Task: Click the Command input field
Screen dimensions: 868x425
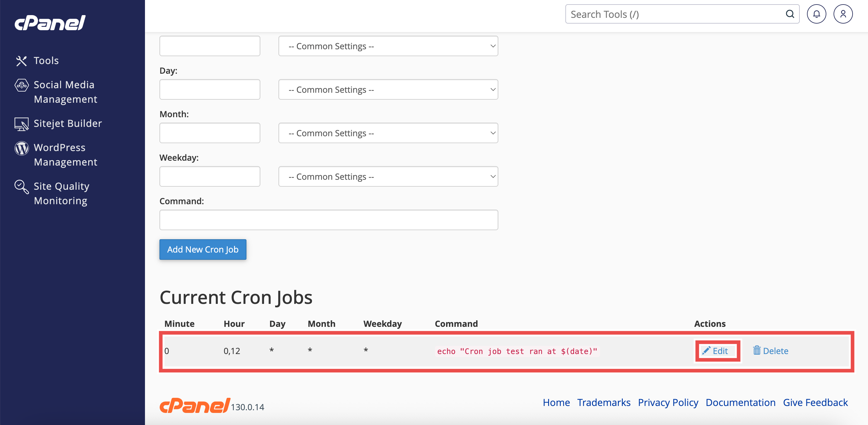Action: click(x=329, y=220)
